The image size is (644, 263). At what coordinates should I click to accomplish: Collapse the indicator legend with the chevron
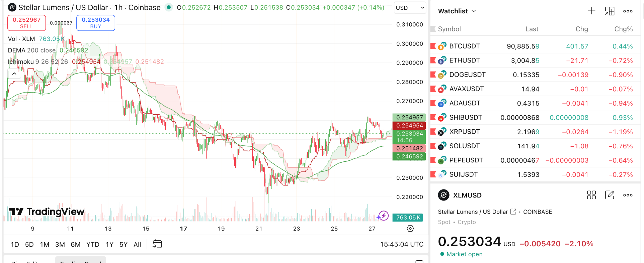(x=14, y=74)
